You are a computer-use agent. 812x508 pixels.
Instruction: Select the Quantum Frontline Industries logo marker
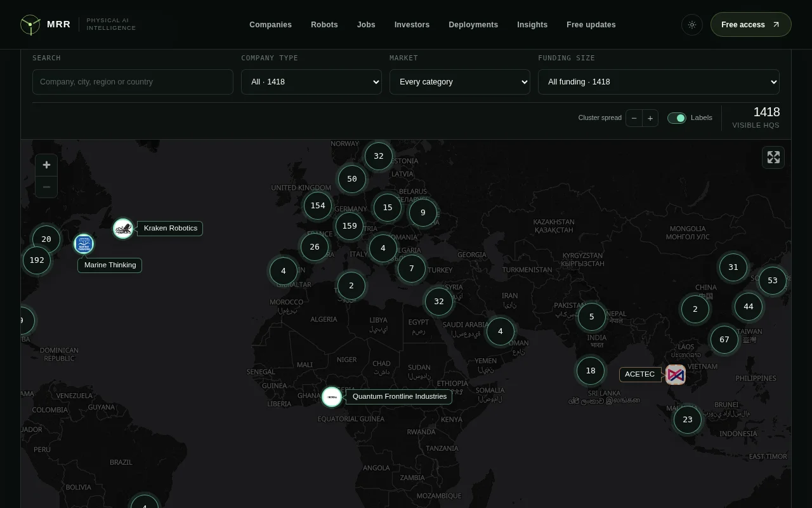click(x=332, y=397)
